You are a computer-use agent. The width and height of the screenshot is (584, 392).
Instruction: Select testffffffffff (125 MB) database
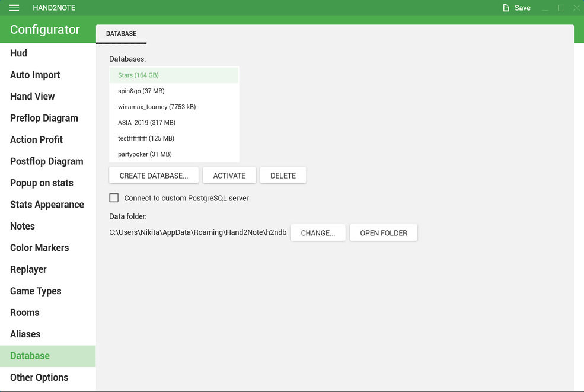click(x=174, y=138)
